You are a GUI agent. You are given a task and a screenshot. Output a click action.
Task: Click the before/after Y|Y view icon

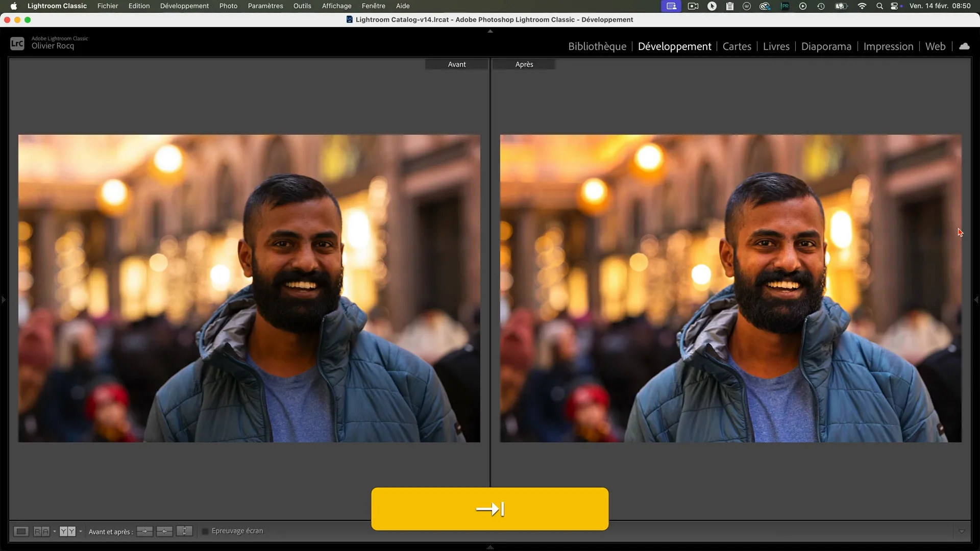pyautogui.click(x=67, y=532)
